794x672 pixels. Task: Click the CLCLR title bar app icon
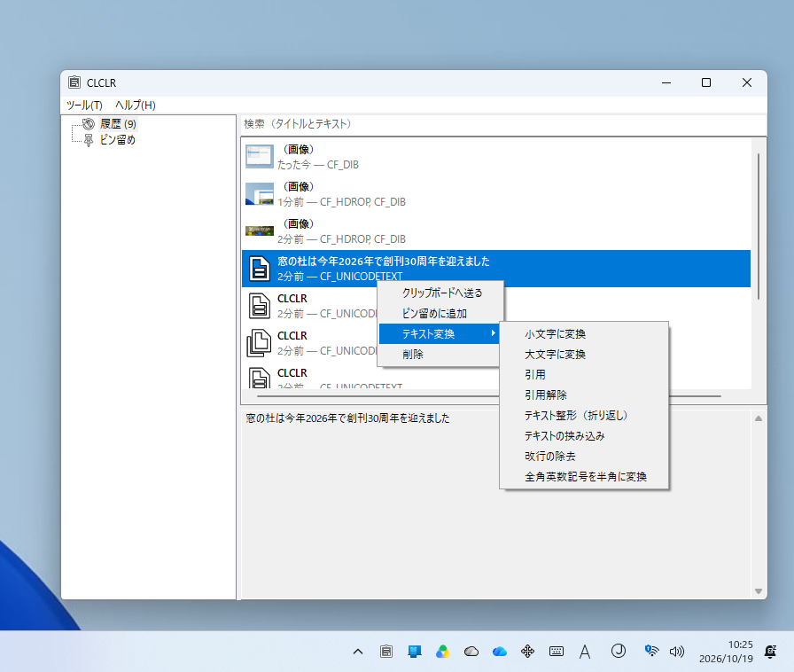coord(74,82)
